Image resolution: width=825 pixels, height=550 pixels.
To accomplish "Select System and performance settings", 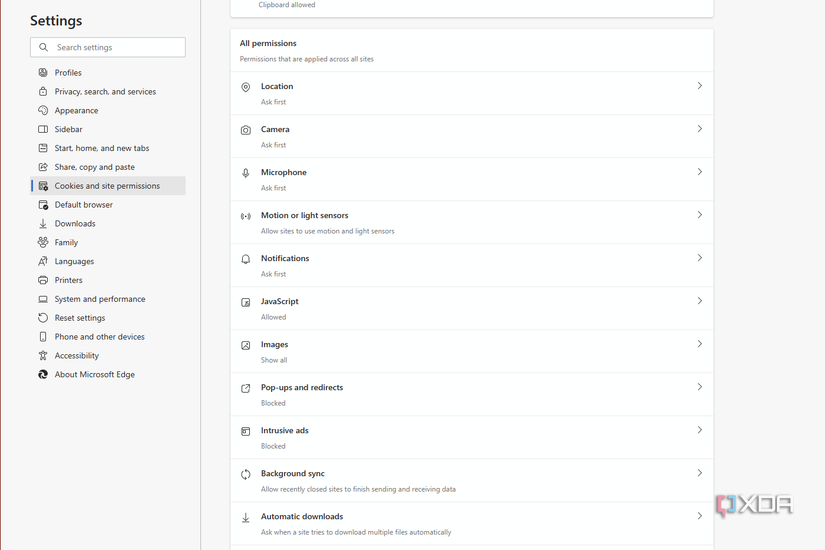I will pyautogui.click(x=100, y=299).
